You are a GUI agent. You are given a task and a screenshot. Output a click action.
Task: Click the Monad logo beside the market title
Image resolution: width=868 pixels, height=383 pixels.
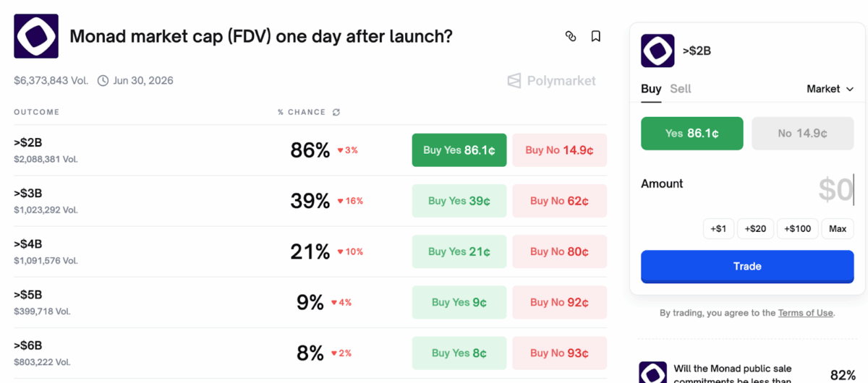coord(36,36)
